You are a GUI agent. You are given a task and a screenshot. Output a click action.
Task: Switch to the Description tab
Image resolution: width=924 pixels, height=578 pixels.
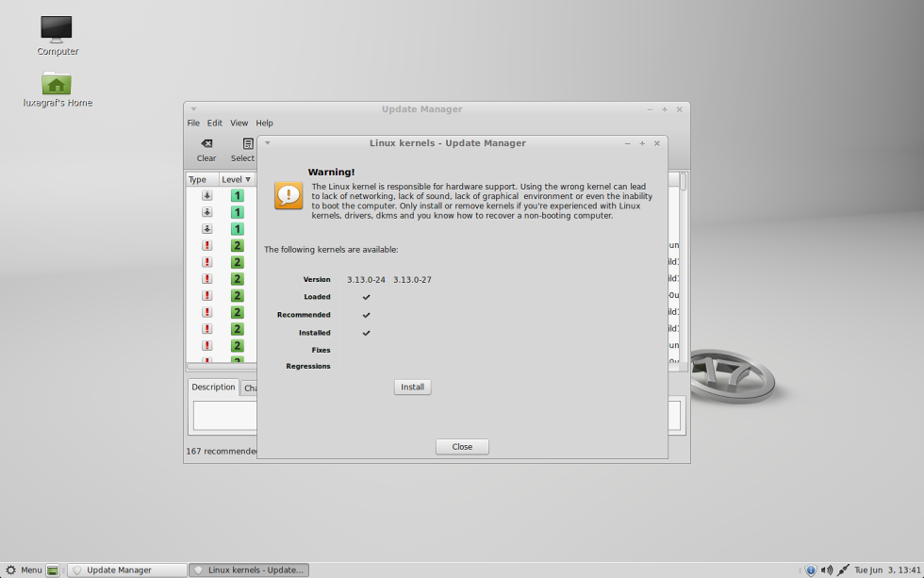212,387
